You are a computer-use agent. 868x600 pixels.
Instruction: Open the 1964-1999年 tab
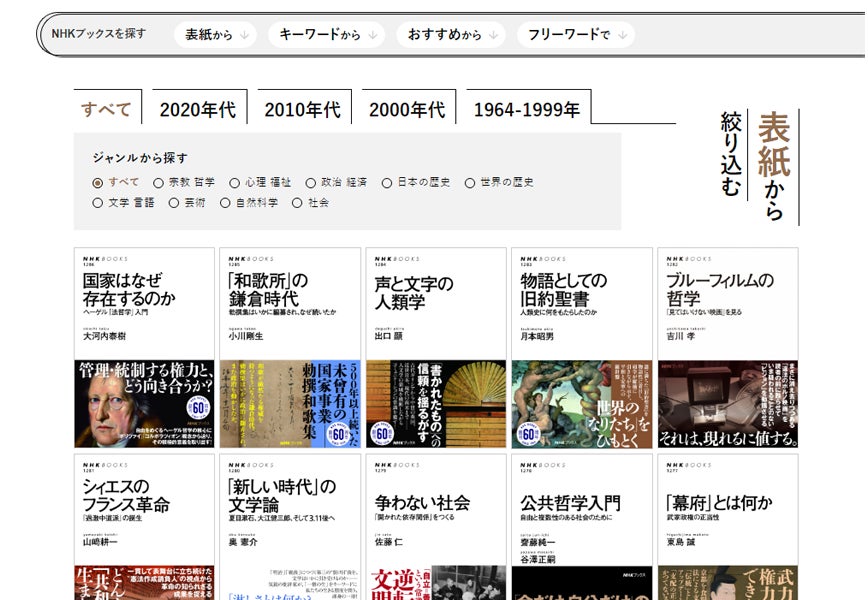coord(527,109)
